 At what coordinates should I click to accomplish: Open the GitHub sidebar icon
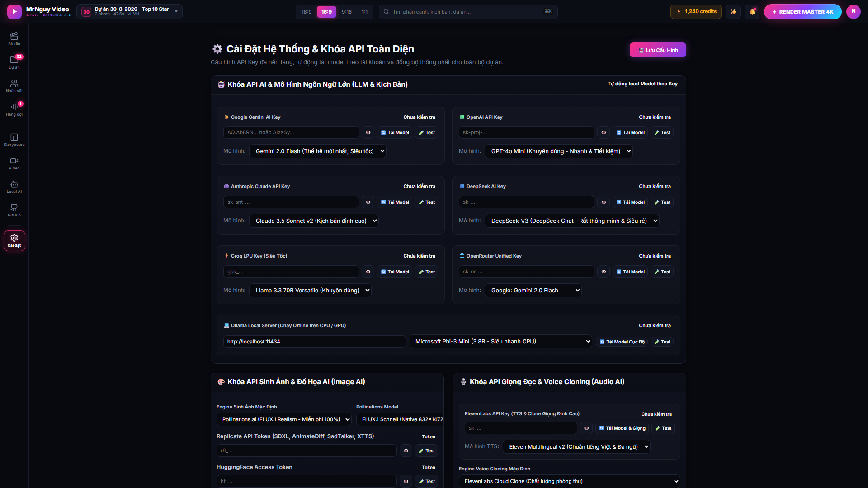(x=14, y=210)
